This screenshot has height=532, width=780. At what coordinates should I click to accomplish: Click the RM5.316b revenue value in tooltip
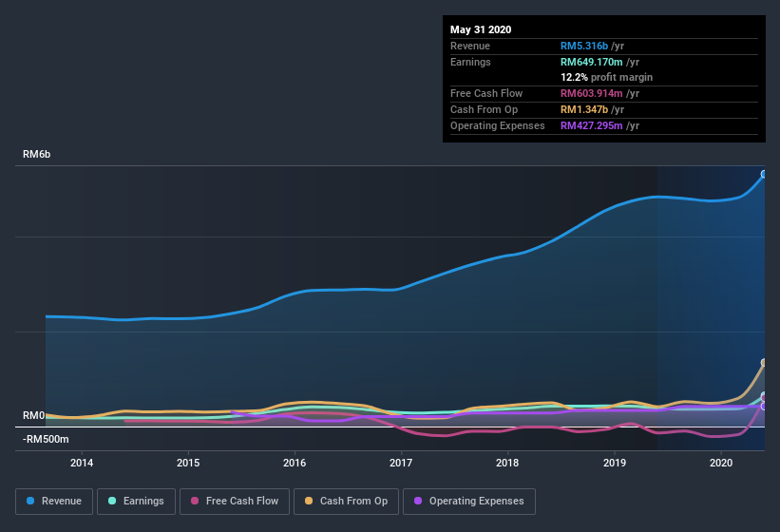click(584, 46)
